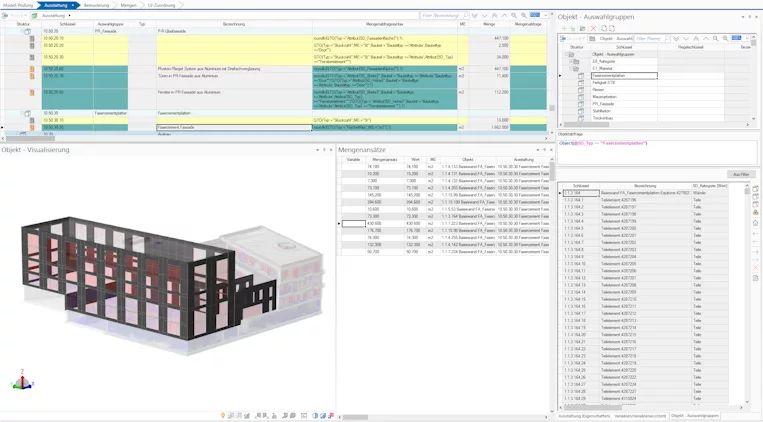
Task: Open Mengenansätze panel options dropdown
Action: (538, 150)
